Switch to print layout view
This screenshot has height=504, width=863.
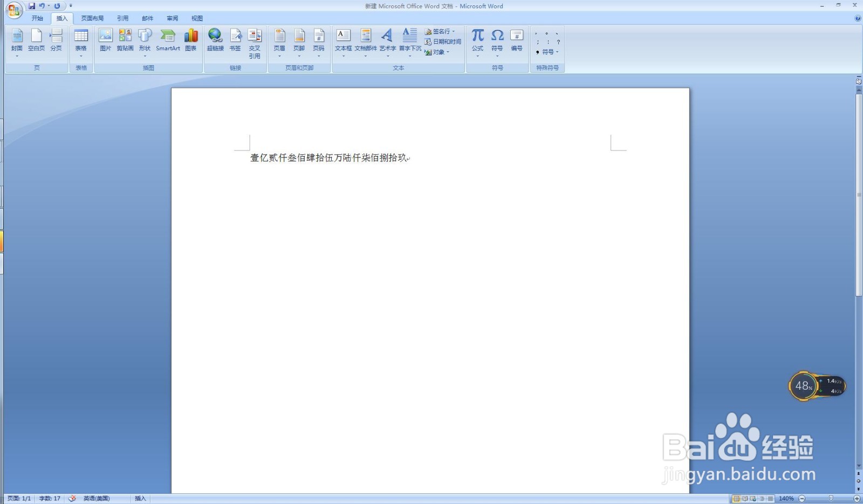736,499
